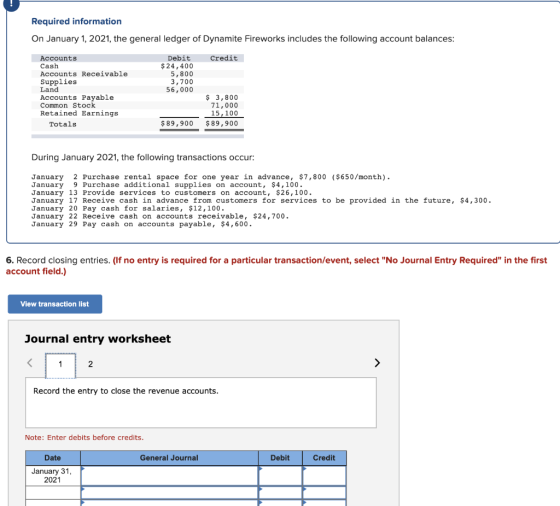
Task: Go to previous entry with left chevron
Action: (x=30, y=363)
